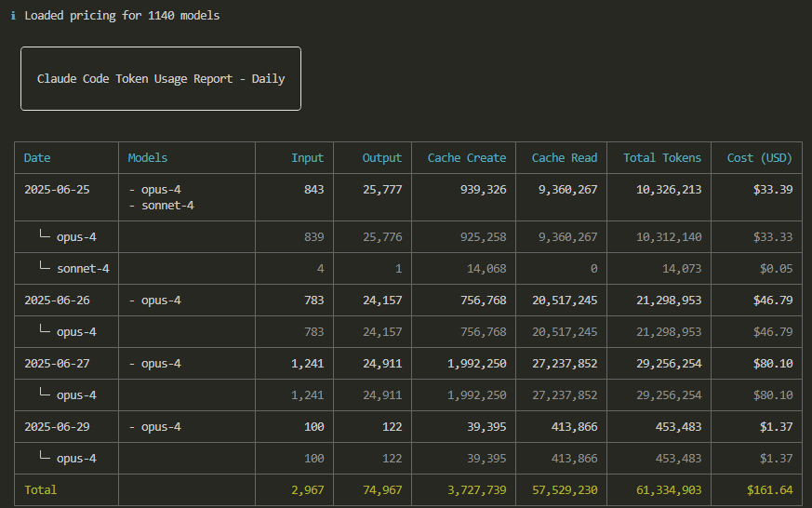Click the output value 25,777
This screenshot has width=812, height=508.
[382, 190]
